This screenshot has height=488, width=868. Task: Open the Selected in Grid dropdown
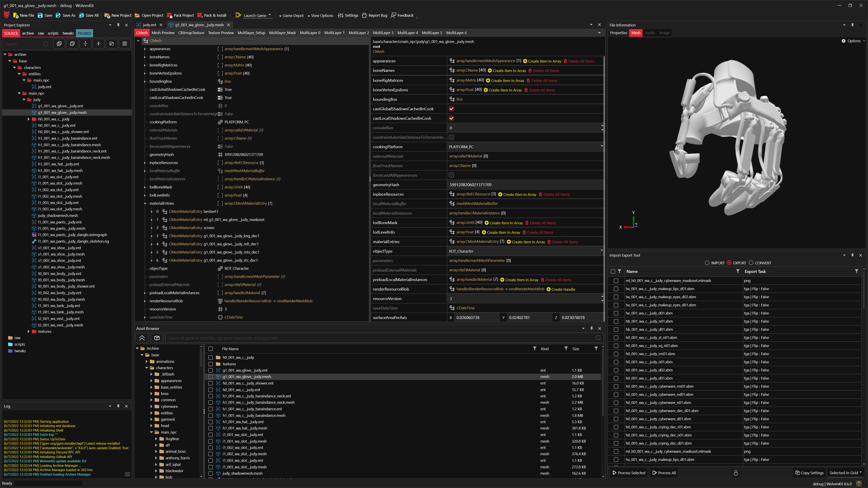pos(845,473)
